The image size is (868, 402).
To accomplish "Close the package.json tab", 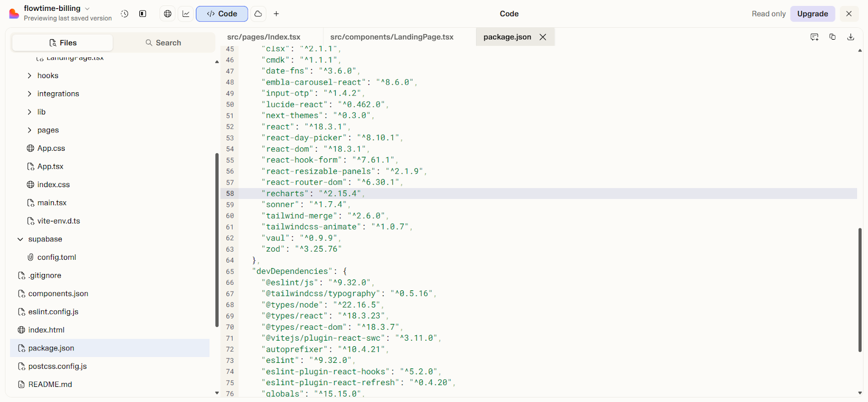I will coord(543,37).
